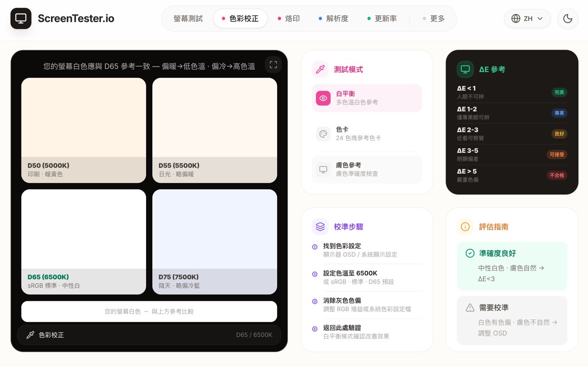
Task: Select the D55 (5500K) swatch
Action: click(x=215, y=130)
